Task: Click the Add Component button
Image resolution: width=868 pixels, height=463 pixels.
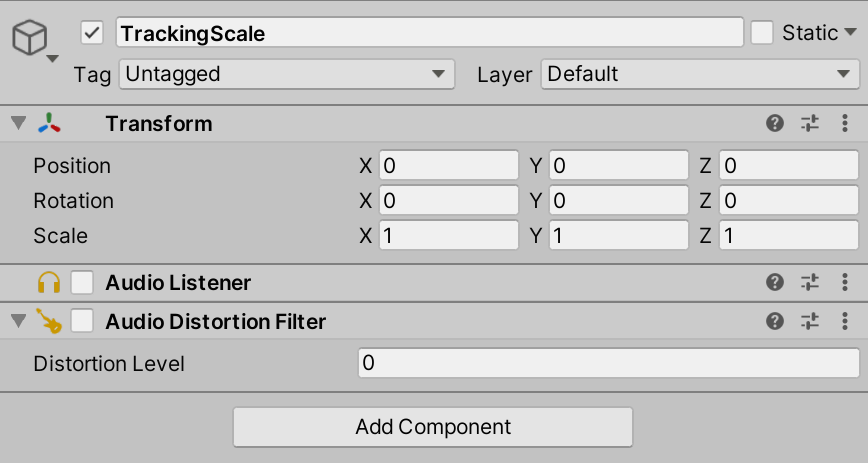Action: [433, 427]
